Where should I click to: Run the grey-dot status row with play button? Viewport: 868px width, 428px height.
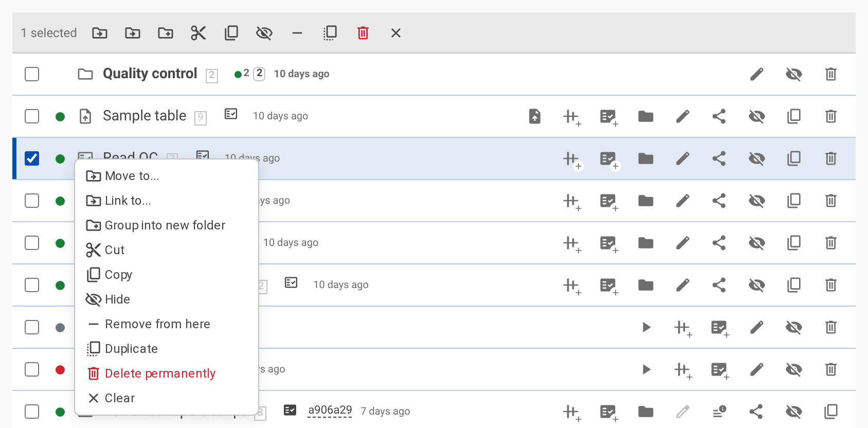tap(646, 327)
